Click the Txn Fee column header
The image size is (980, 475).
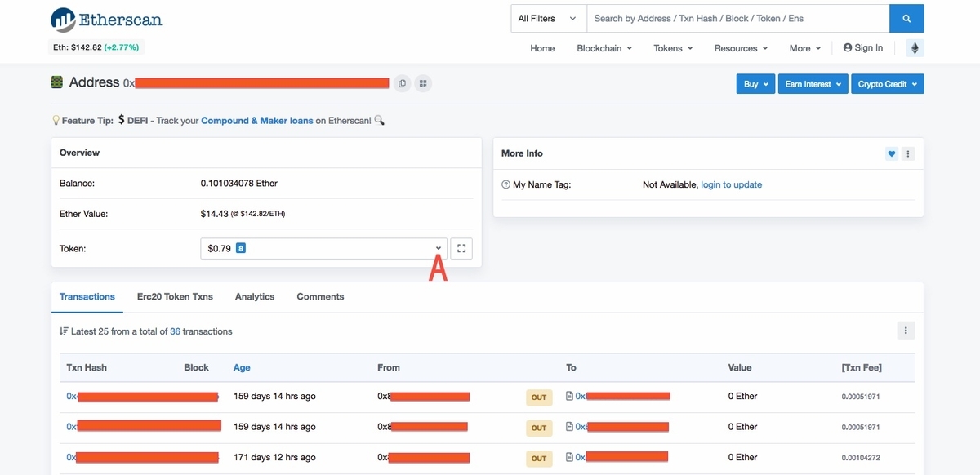(862, 368)
